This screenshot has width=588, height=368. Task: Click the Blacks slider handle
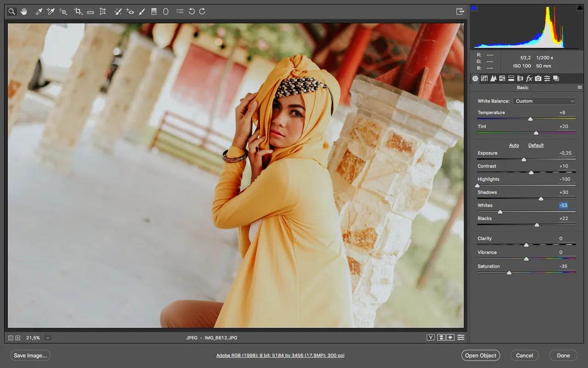(537, 225)
